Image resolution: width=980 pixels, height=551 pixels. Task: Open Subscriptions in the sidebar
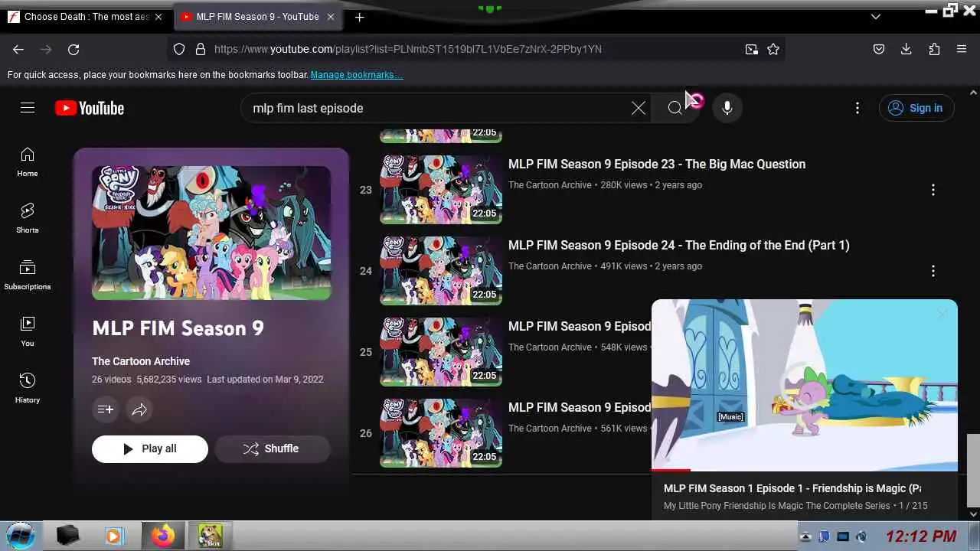coord(28,275)
